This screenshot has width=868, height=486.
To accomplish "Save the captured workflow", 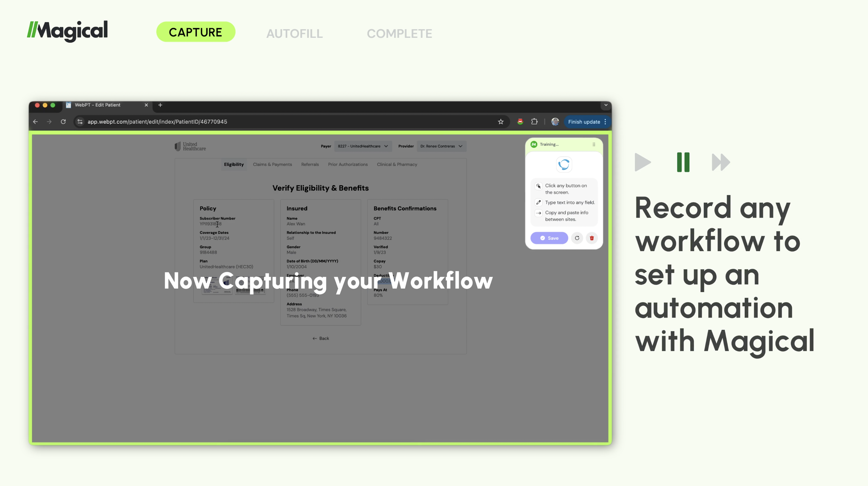I will tap(549, 238).
